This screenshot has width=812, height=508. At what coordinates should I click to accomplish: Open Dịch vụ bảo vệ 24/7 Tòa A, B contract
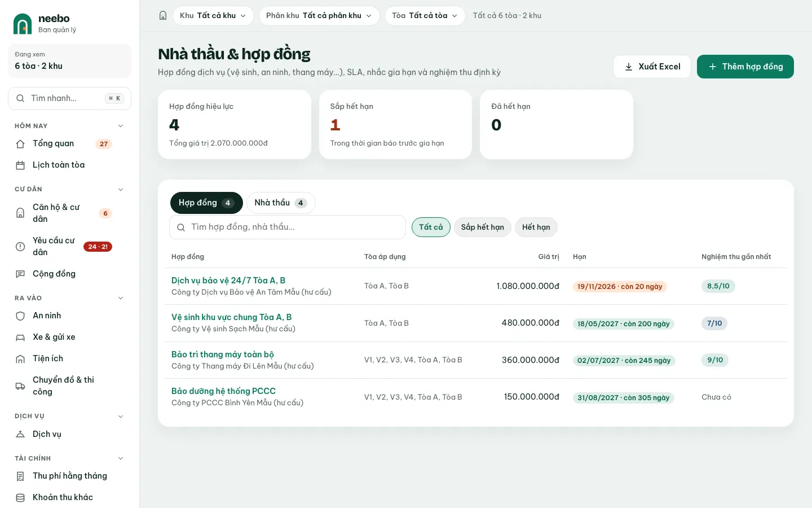(228, 281)
